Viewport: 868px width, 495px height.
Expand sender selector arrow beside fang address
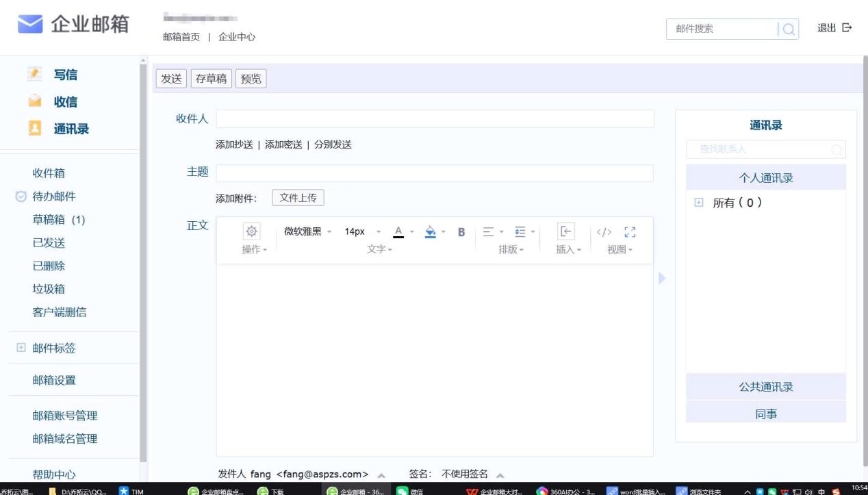click(x=381, y=474)
